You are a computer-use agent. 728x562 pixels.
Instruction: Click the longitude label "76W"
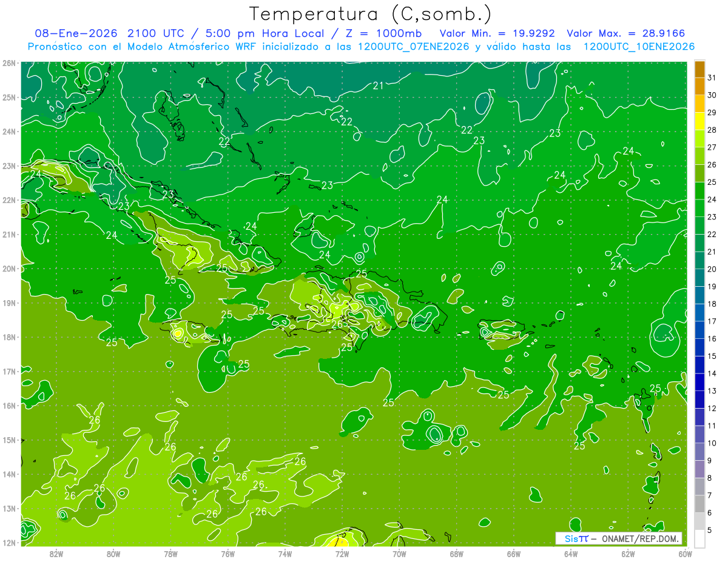[x=227, y=554]
